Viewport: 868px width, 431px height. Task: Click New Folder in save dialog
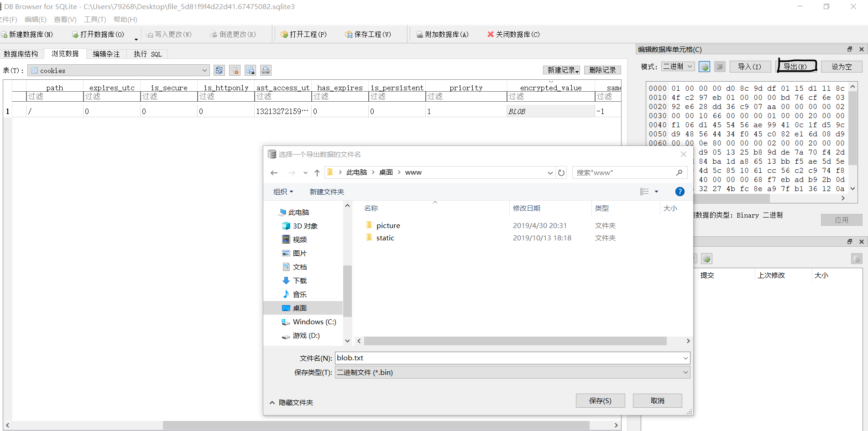click(x=327, y=192)
